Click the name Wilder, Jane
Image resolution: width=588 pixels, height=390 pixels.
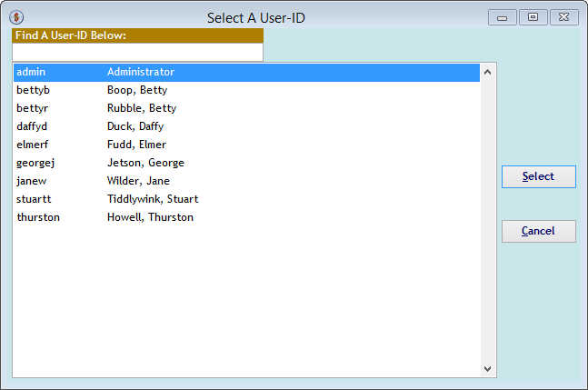click(138, 181)
